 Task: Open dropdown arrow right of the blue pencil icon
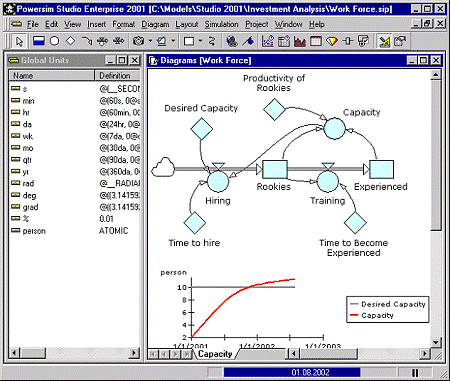click(173, 41)
